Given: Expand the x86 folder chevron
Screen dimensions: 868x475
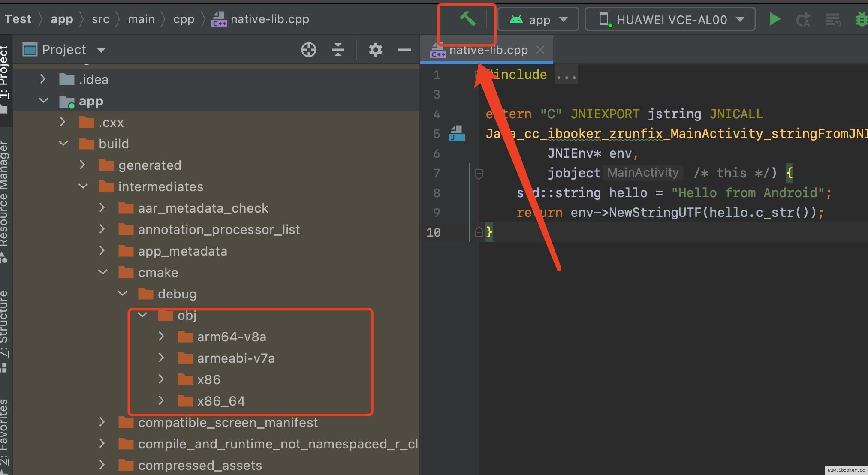Looking at the screenshot, I should pos(161,379).
